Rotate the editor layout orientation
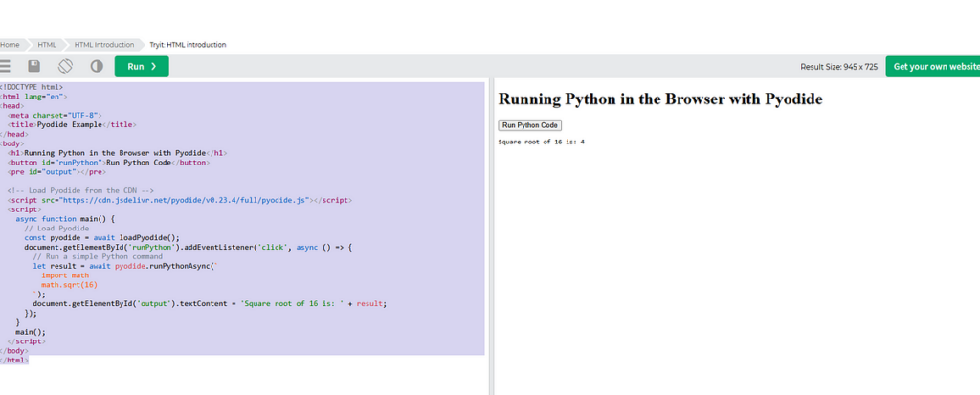Viewport: 980px width, 395px height. [x=66, y=66]
